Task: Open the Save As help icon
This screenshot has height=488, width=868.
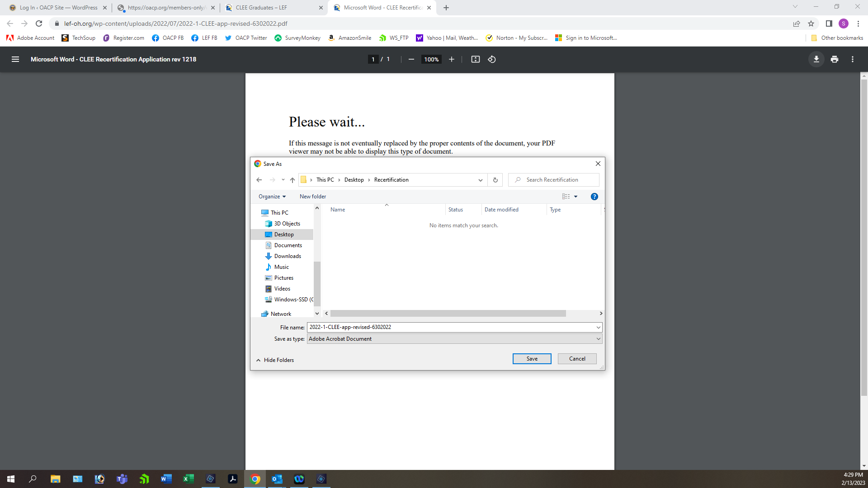Action: (594, 197)
